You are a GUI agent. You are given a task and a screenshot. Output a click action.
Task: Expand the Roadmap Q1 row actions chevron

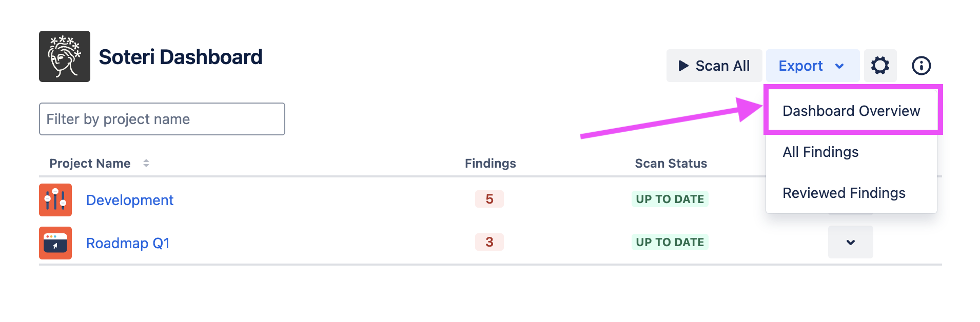pyautogui.click(x=850, y=242)
